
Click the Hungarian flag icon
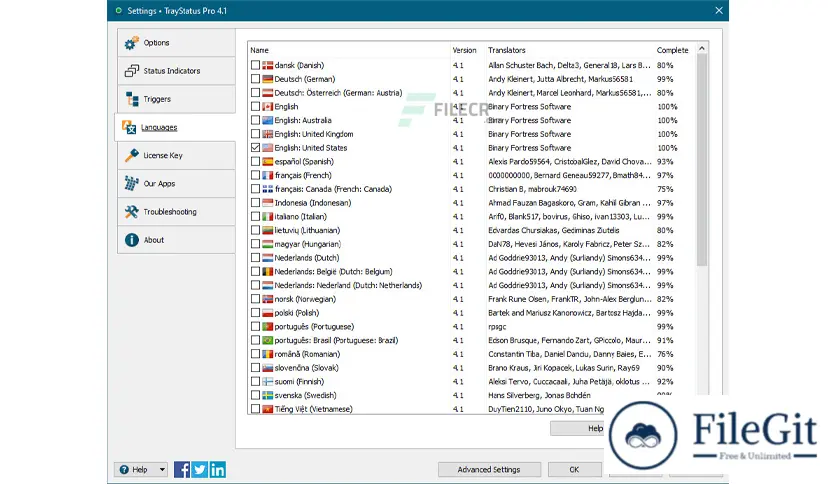click(268, 244)
